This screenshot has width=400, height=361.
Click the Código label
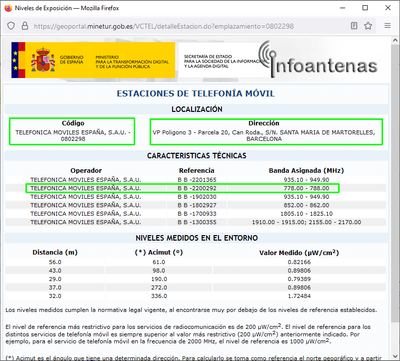click(73, 123)
